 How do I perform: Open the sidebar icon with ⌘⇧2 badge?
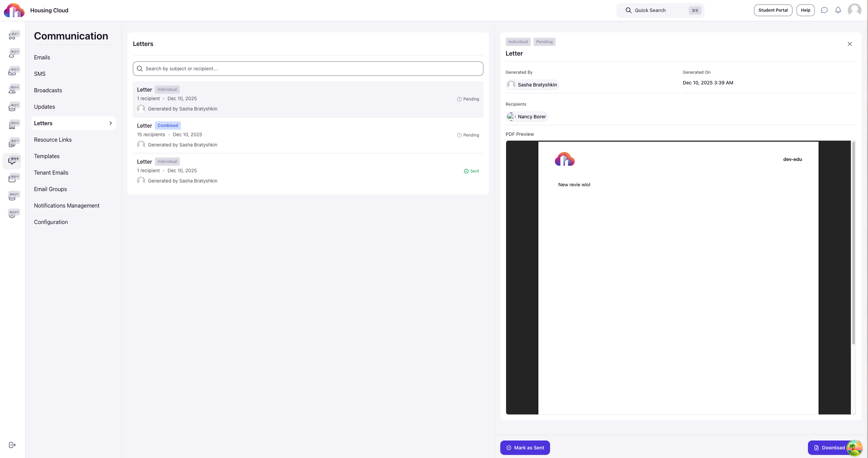12,54
